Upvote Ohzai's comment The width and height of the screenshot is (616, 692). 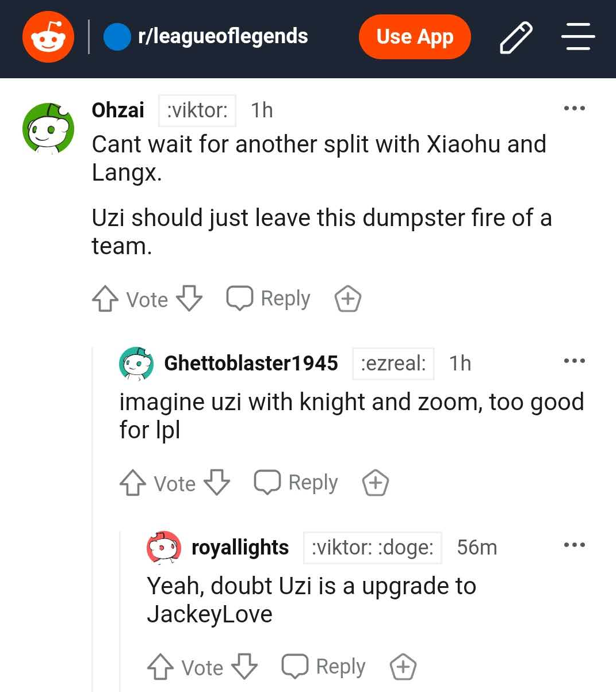(105, 299)
